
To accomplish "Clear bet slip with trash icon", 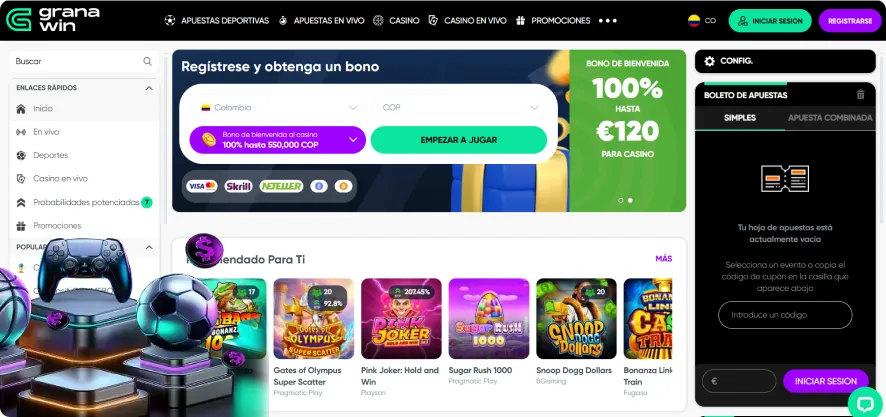I will tap(861, 95).
